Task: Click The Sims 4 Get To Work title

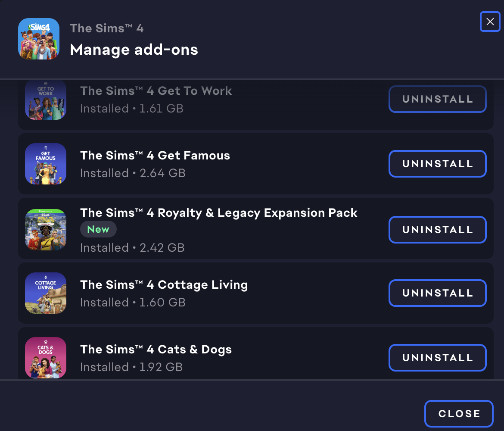Action: pyautogui.click(x=156, y=91)
